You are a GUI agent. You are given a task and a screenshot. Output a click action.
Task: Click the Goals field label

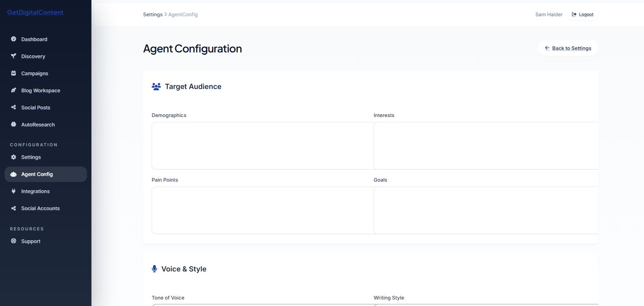[x=381, y=180]
